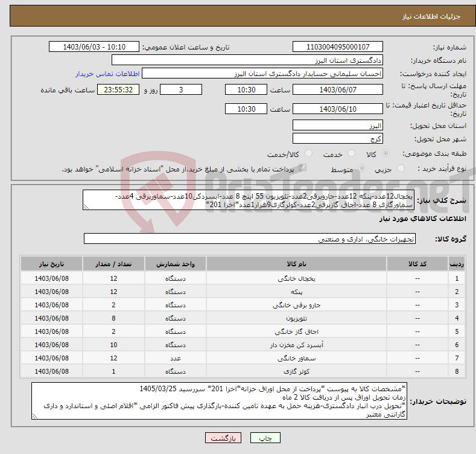
Task: Click the بازگشت (back) button
Action: click(x=223, y=438)
